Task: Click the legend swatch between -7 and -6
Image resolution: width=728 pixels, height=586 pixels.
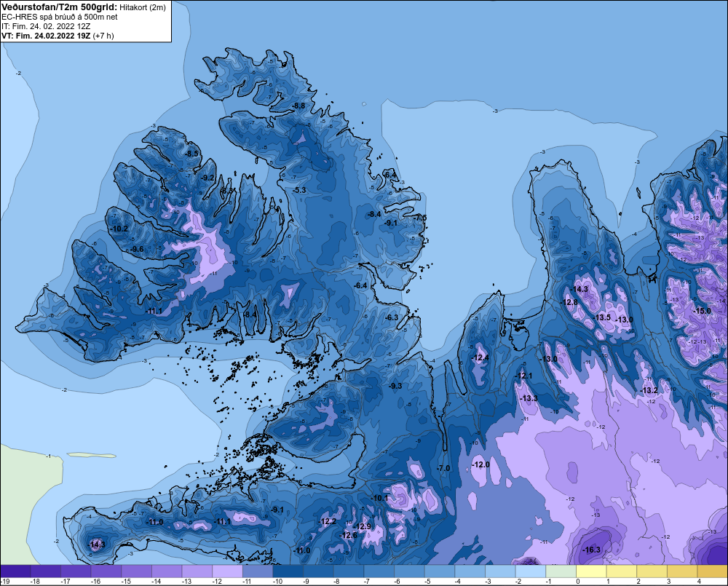Action: (379, 571)
